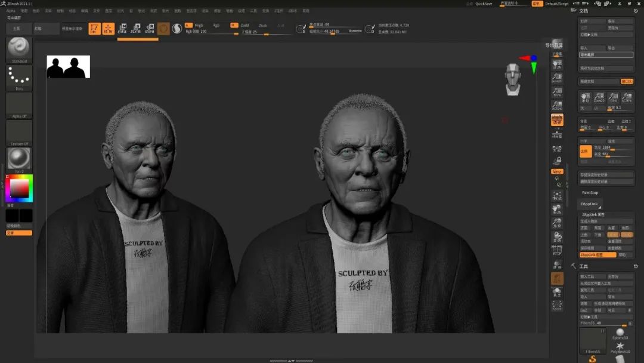Collapse the Tool panel header
The width and height of the screenshot is (644, 363).
coord(583,266)
